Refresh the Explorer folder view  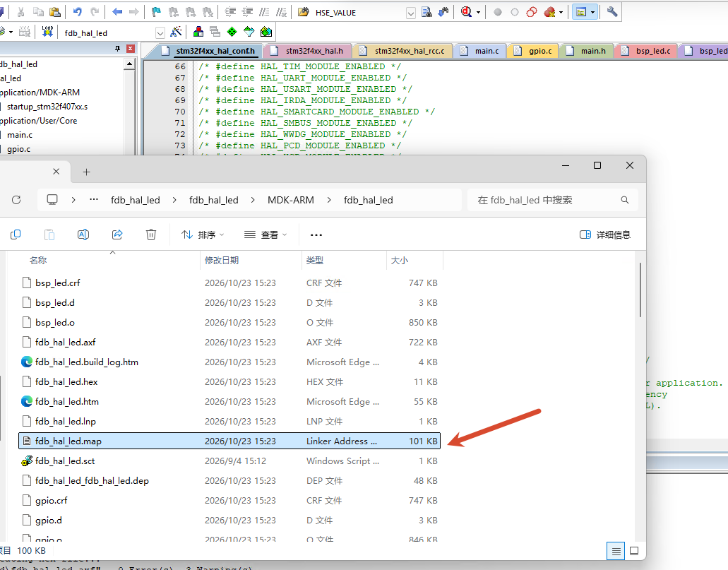(x=16, y=200)
